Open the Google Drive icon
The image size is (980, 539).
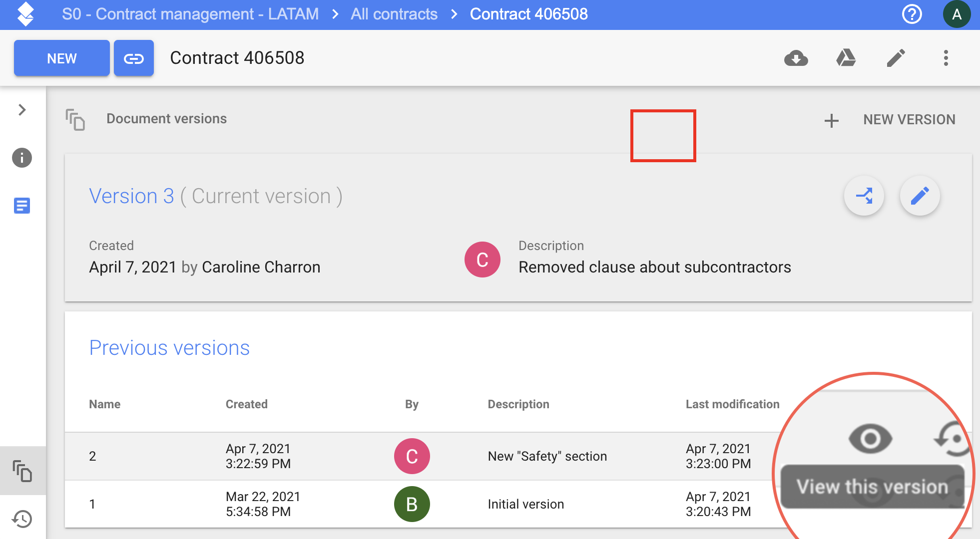(846, 58)
